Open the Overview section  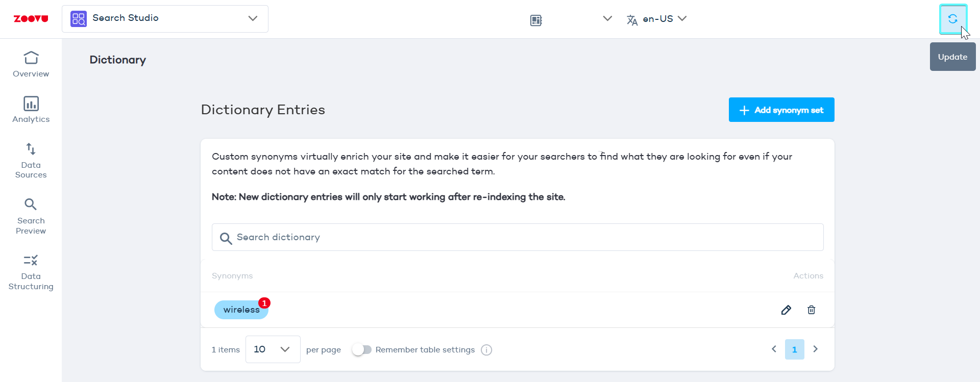click(31, 64)
